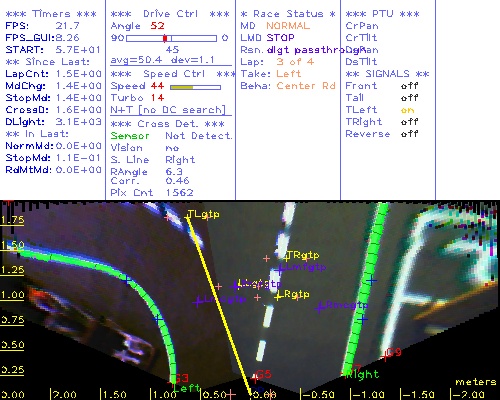Click the RAngle value 6.3
This screenshot has width=500, height=400.
(174, 172)
